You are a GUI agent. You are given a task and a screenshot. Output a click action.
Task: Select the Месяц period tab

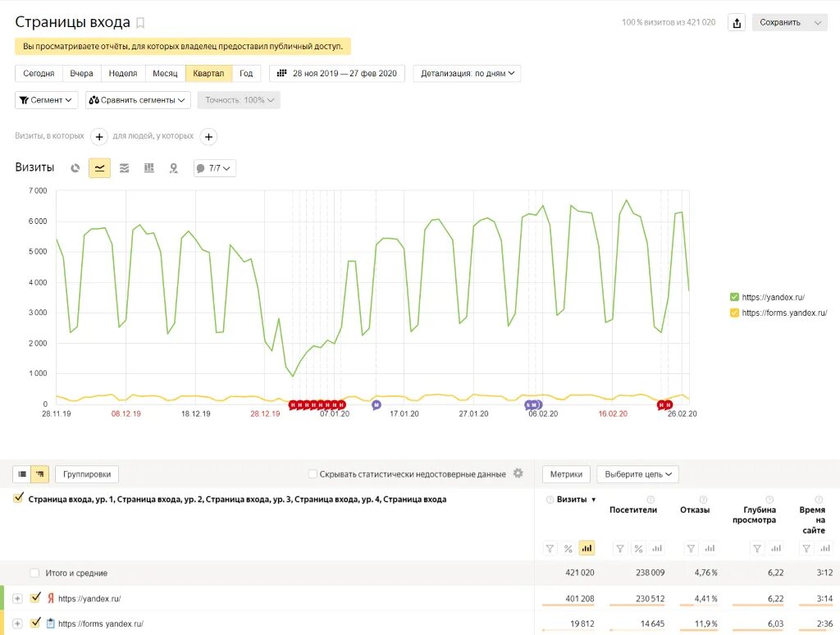click(x=165, y=73)
